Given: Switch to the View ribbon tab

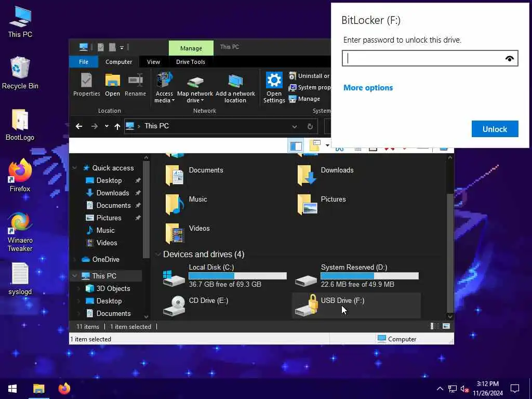Looking at the screenshot, I should (153, 62).
